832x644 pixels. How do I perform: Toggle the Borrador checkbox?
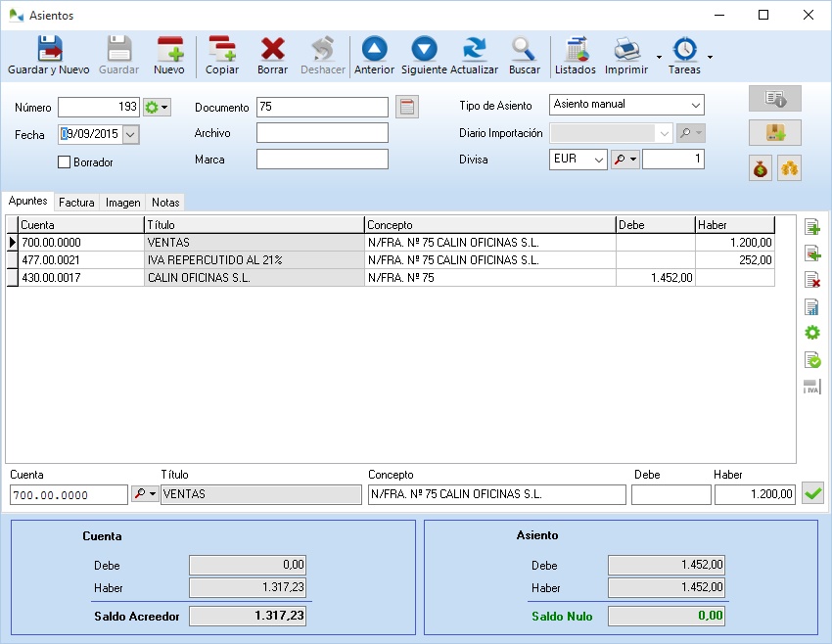pyautogui.click(x=65, y=162)
